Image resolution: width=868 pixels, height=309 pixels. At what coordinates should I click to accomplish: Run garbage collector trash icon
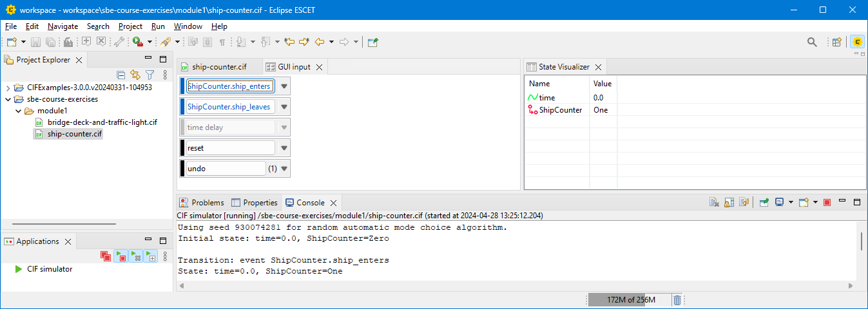(x=677, y=300)
